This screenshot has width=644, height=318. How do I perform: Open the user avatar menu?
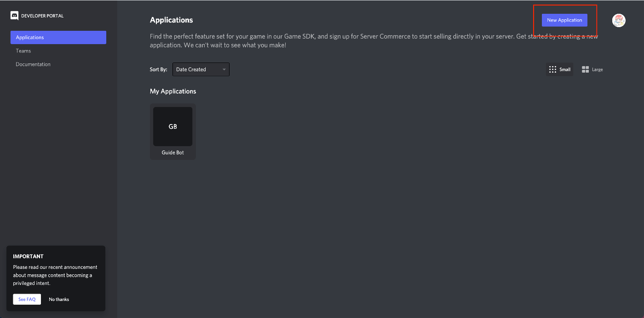pyautogui.click(x=619, y=20)
